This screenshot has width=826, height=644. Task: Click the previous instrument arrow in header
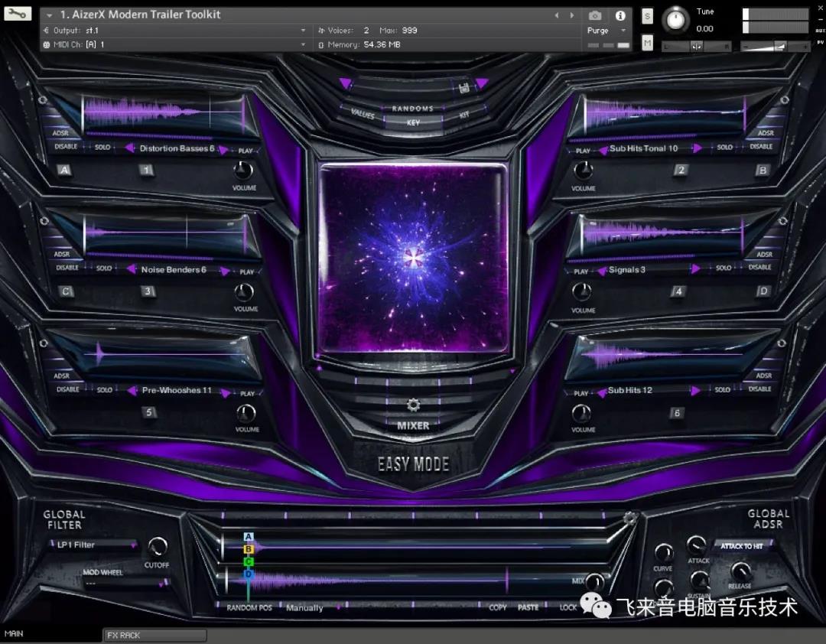[x=557, y=16]
